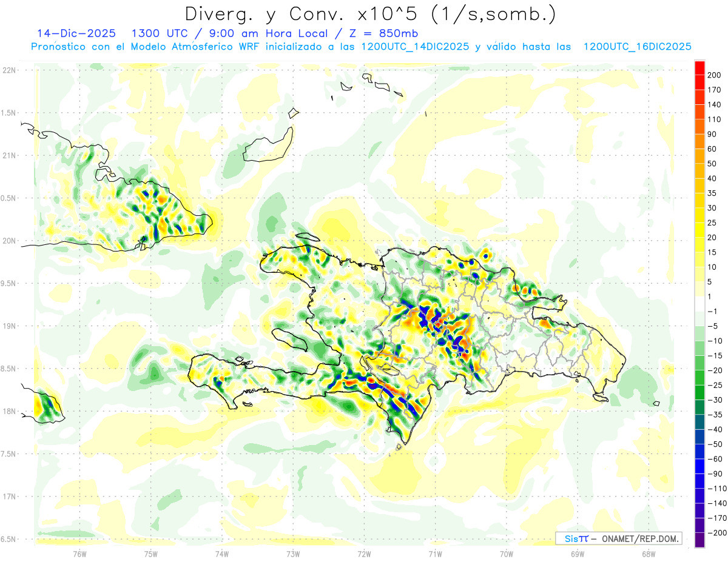This screenshot has width=728, height=562.
Task: Click the color scale value "-30"
Action: 716,400
